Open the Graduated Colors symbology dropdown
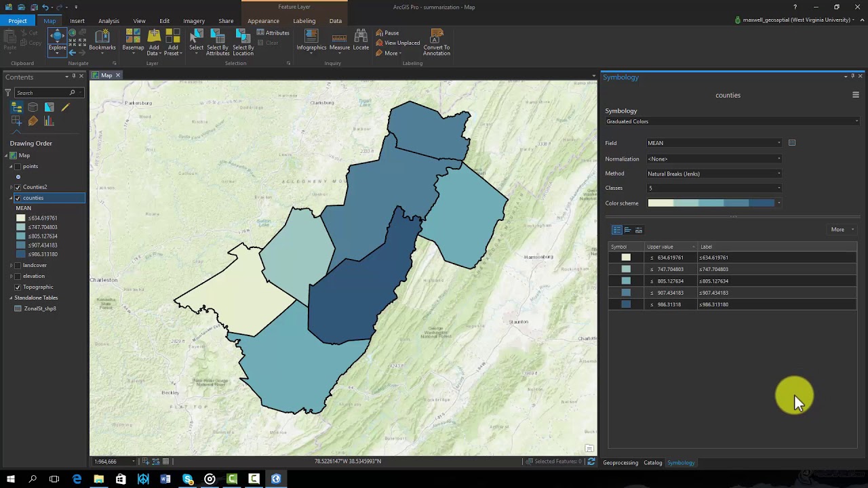 point(732,121)
